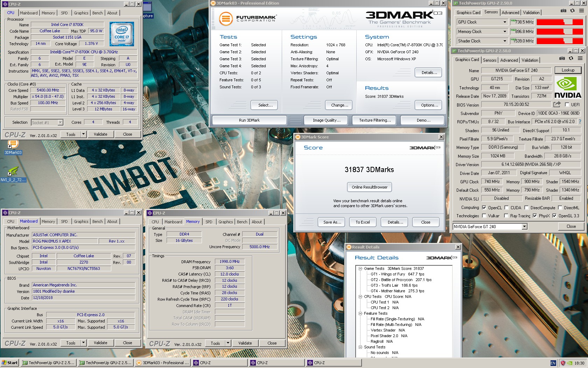The height and width of the screenshot is (368, 588).
Task: Click the screenshot camera icon in GPU-Z Sensors window
Action: tap(563, 11)
